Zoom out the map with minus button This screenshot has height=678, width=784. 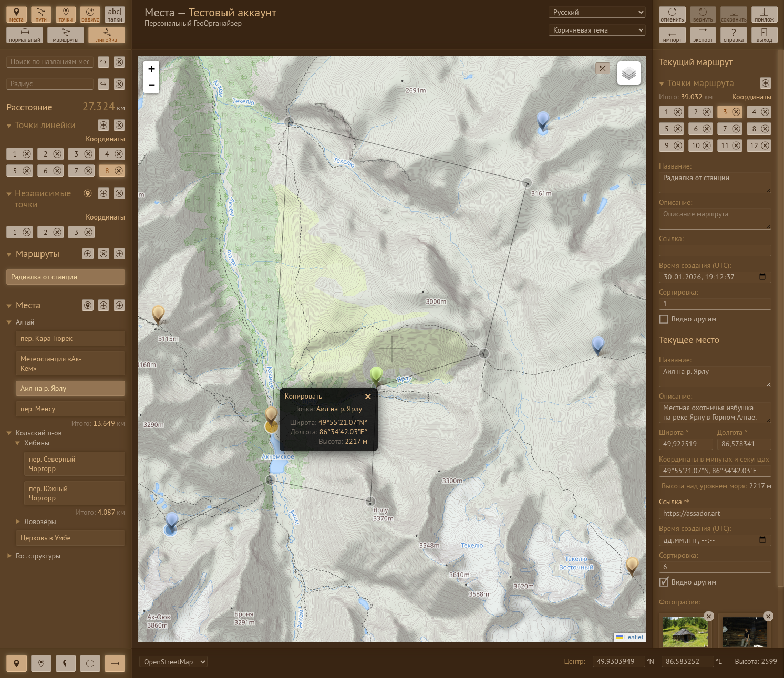click(151, 85)
